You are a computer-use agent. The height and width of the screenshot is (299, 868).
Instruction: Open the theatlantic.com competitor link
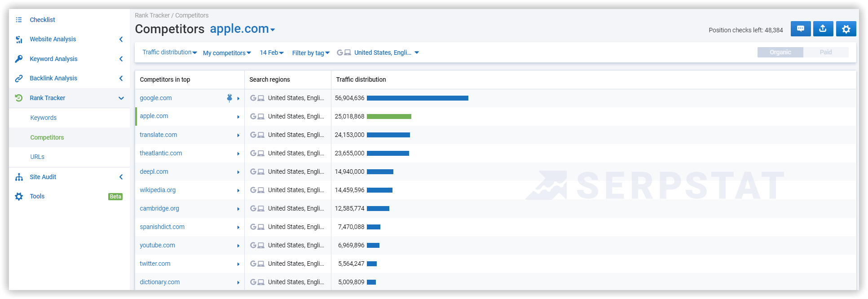[x=161, y=153]
